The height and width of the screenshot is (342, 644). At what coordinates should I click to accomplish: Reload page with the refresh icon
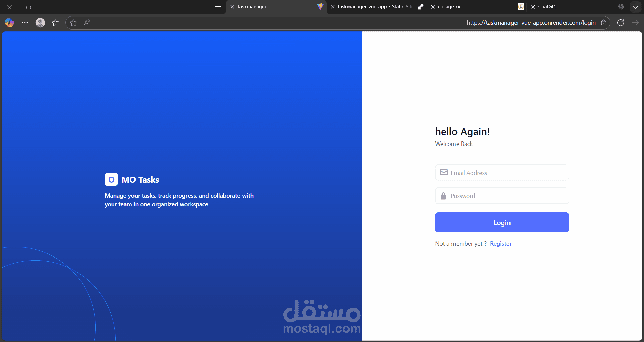(x=621, y=23)
